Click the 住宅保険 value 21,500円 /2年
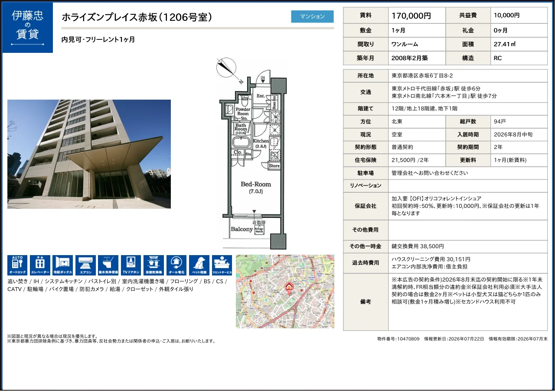Screen dimensions: 555x392 pos(410,160)
